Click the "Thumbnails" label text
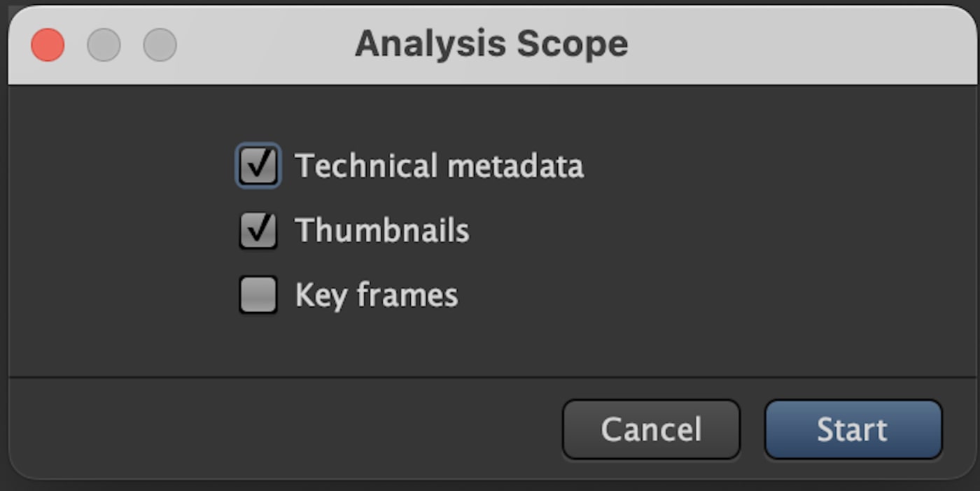The width and height of the screenshot is (980, 491). [382, 231]
